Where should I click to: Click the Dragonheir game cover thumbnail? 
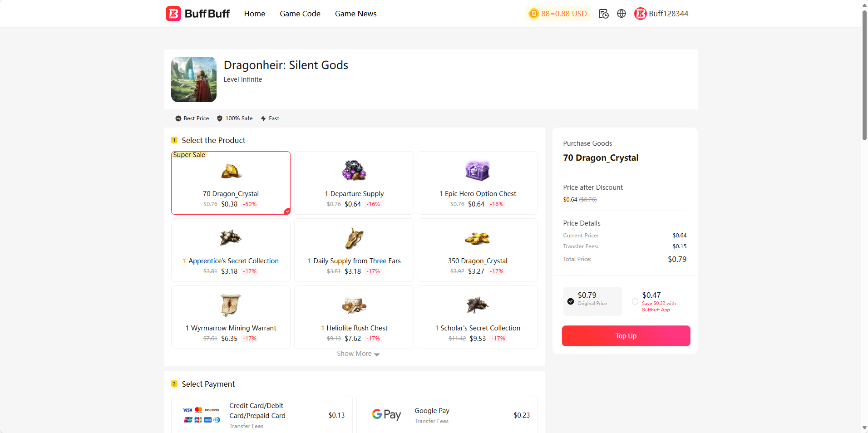click(x=194, y=79)
